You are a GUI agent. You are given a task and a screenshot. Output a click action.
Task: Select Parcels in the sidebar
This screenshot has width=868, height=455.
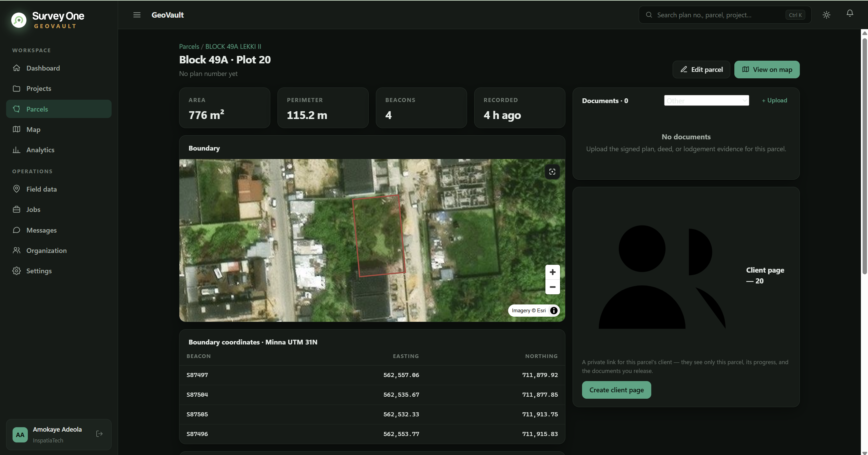click(59, 109)
